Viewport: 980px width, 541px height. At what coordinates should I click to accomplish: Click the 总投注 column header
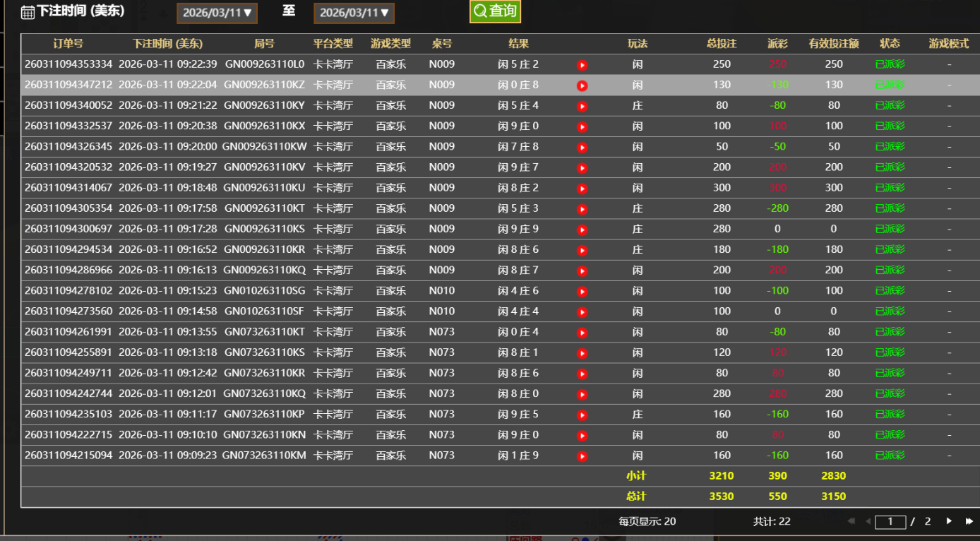click(x=721, y=44)
